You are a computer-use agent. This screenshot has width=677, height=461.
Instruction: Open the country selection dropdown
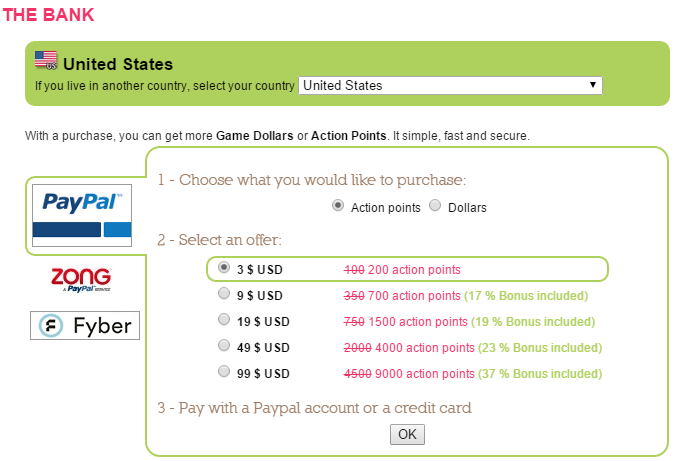click(x=450, y=85)
